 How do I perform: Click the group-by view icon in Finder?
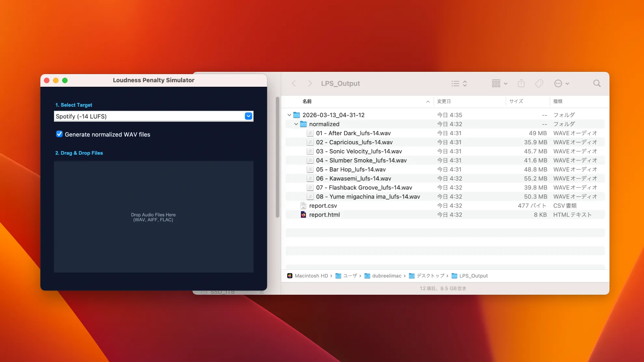point(496,83)
